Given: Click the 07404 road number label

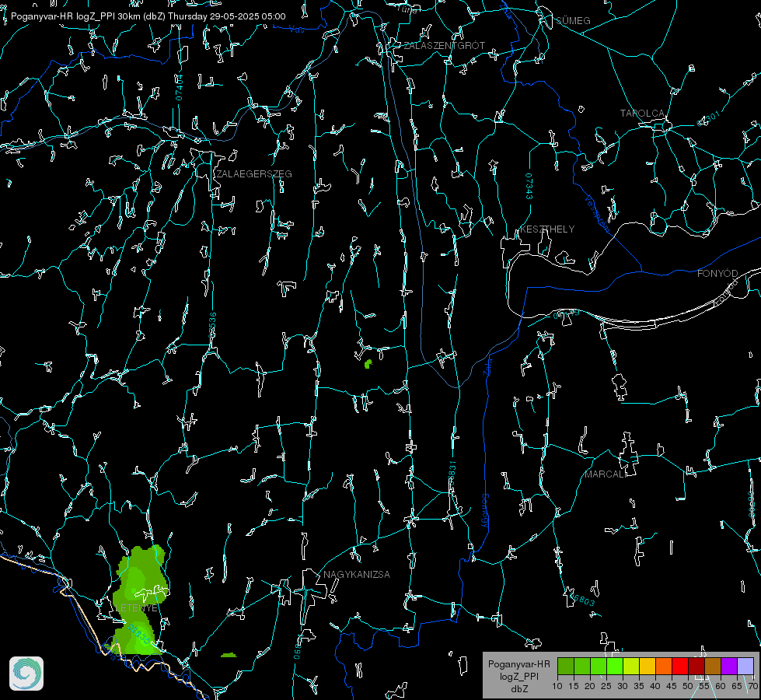Looking at the screenshot, I should coord(179,88).
